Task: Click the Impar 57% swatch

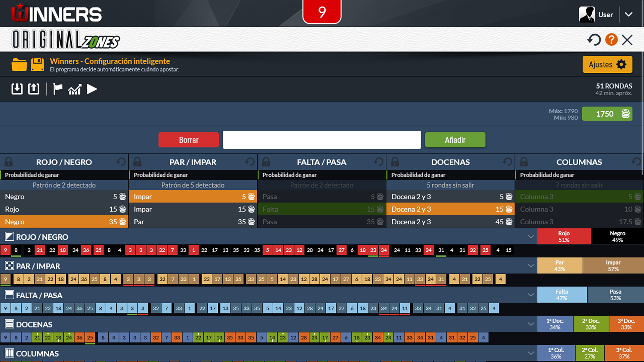Action: pos(613,265)
